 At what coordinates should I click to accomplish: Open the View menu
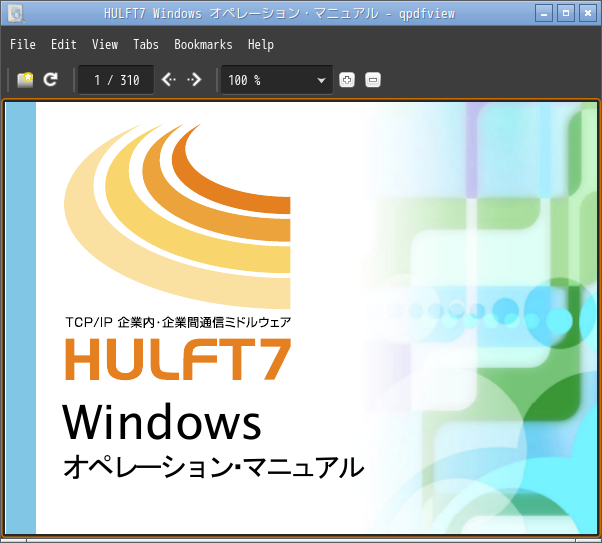pyautogui.click(x=105, y=45)
